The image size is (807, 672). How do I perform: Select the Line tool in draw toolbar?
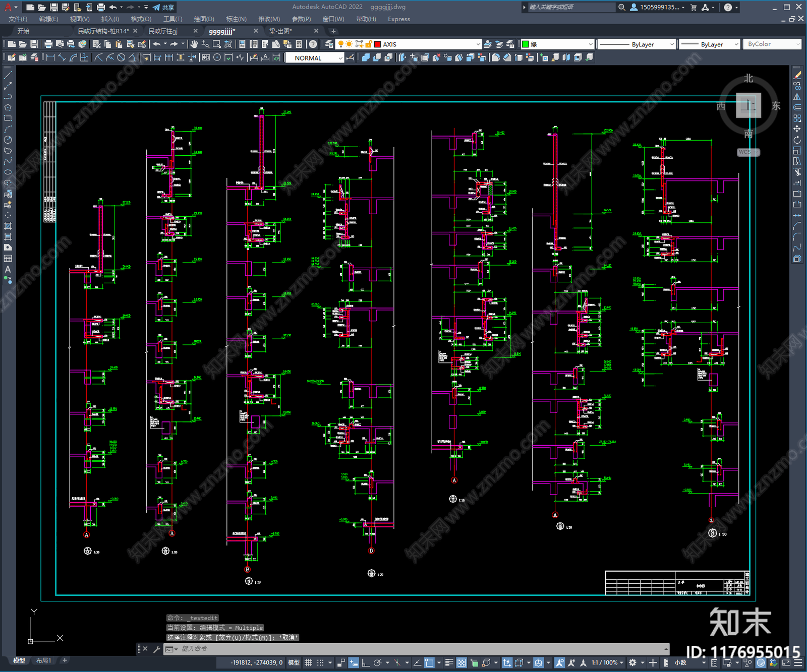(x=8, y=75)
